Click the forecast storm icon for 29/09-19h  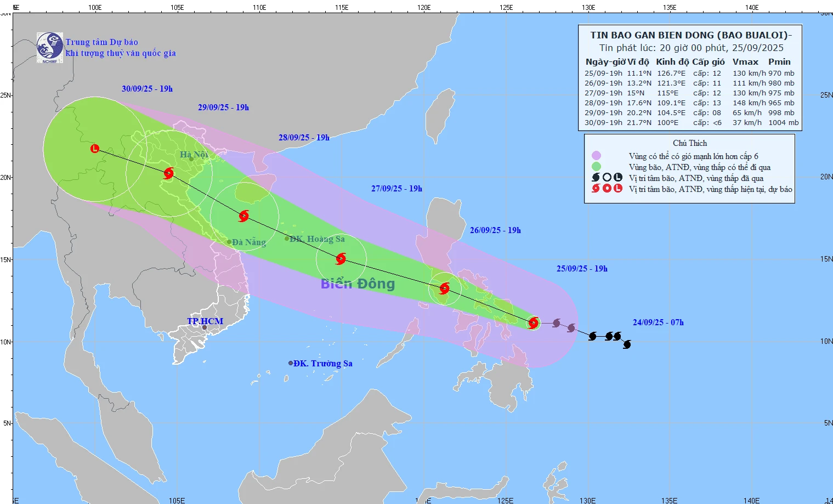point(168,173)
